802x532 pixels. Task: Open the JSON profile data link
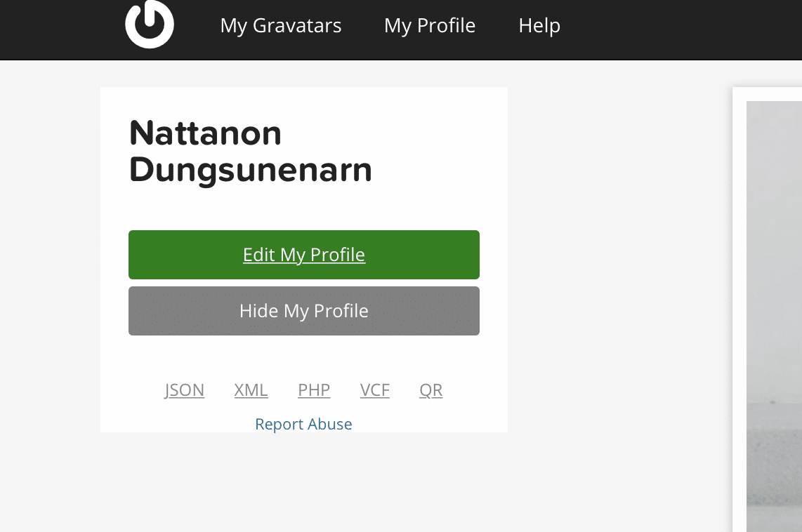tap(185, 390)
